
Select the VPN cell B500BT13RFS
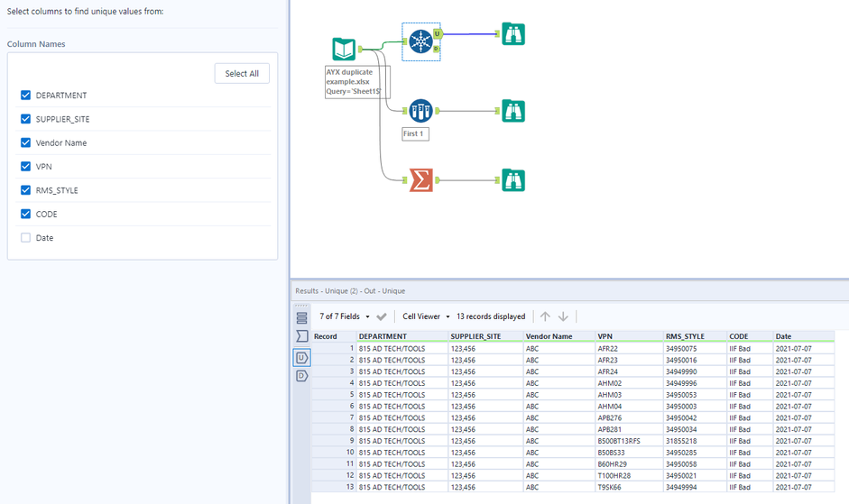point(629,441)
